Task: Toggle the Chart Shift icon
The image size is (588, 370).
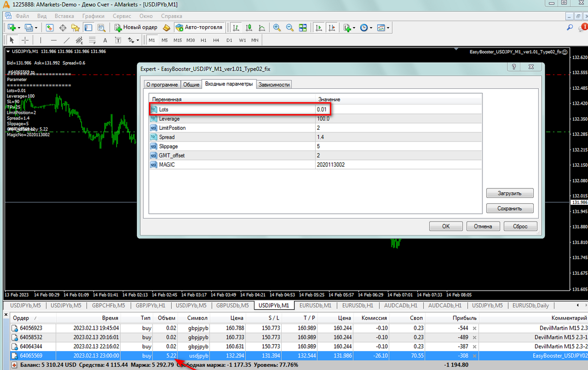Action: pyautogui.click(x=332, y=27)
